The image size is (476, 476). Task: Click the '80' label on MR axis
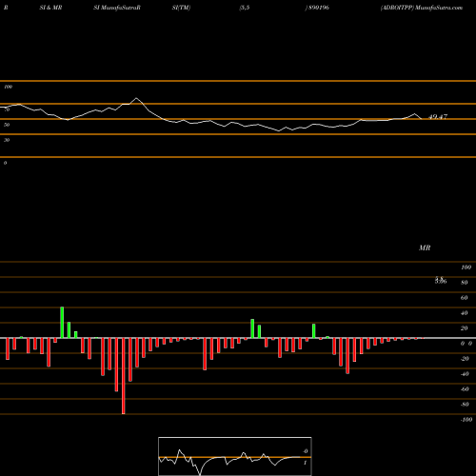pyautogui.click(x=465, y=283)
